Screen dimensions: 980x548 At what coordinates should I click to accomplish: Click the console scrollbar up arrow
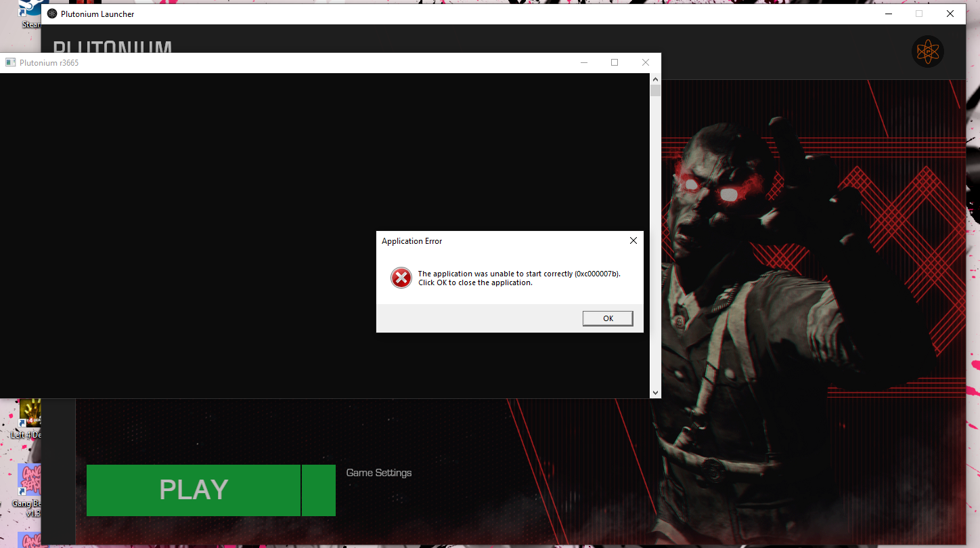654,79
